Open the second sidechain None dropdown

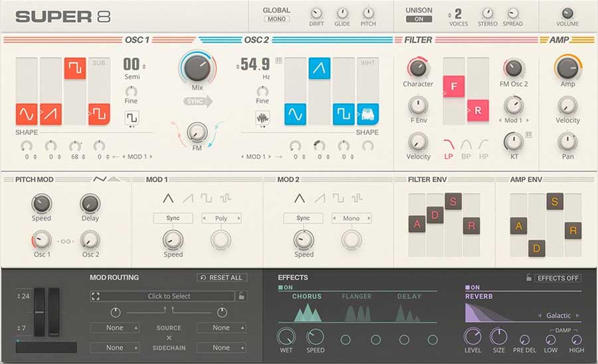point(221,347)
